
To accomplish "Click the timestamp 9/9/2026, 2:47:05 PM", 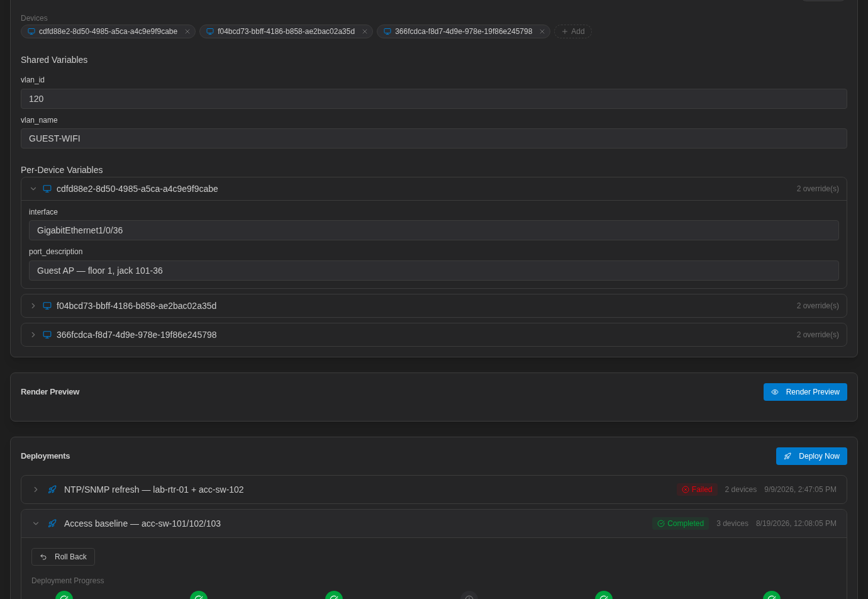I will [800, 490].
